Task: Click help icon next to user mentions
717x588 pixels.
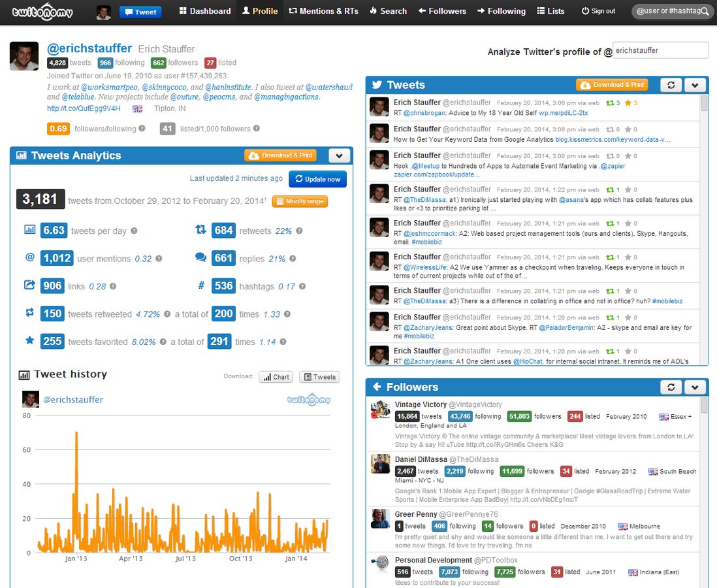Action: pyautogui.click(x=159, y=259)
